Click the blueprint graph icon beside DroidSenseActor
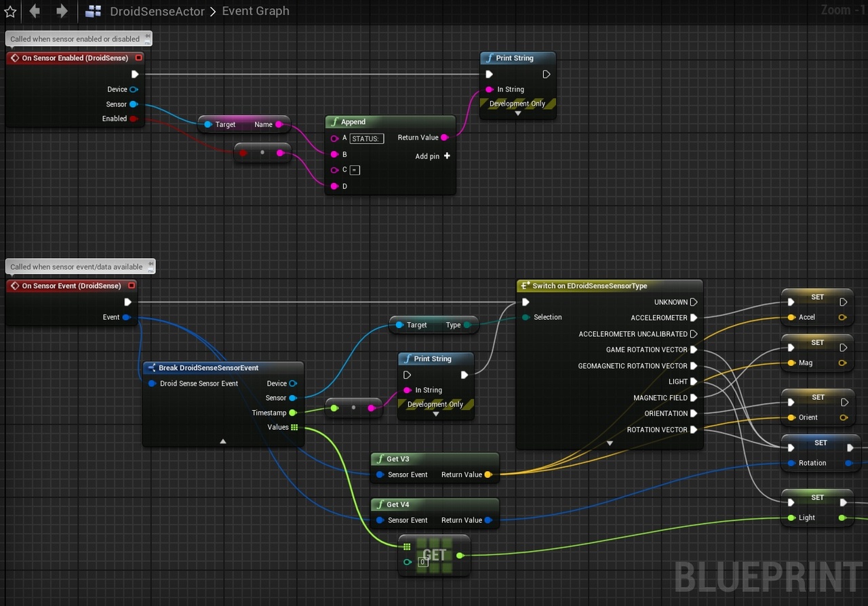868x606 pixels. coord(94,12)
